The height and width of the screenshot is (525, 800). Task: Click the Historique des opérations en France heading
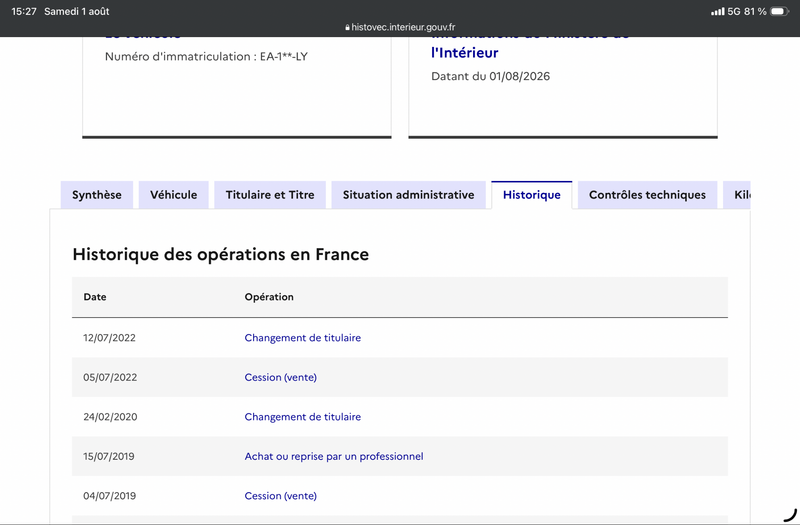coord(220,254)
